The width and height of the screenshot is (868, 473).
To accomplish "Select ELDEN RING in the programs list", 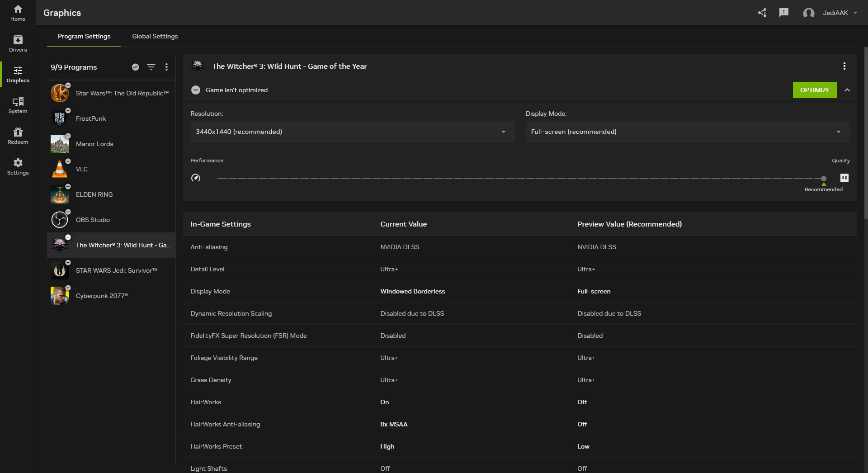I will pos(111,194).
